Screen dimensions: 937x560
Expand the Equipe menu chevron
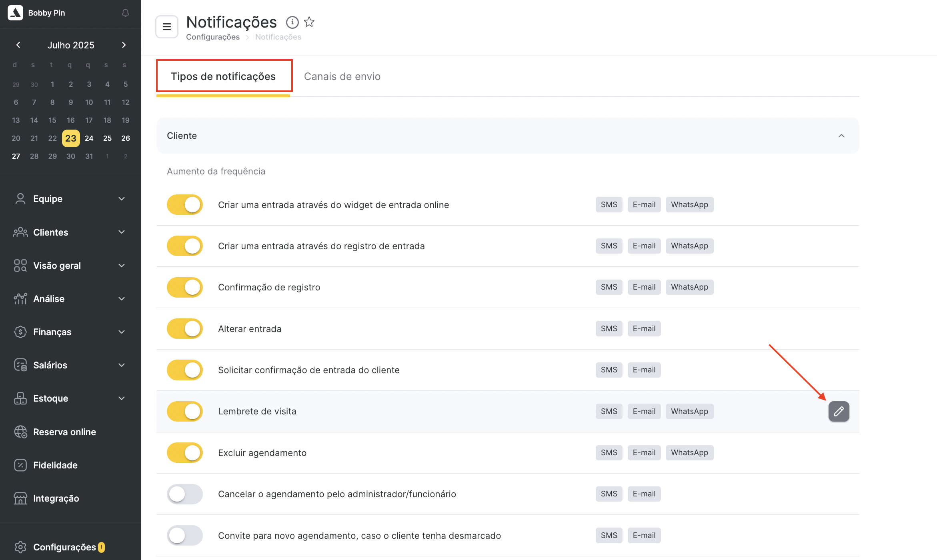[x=122, y=199]
